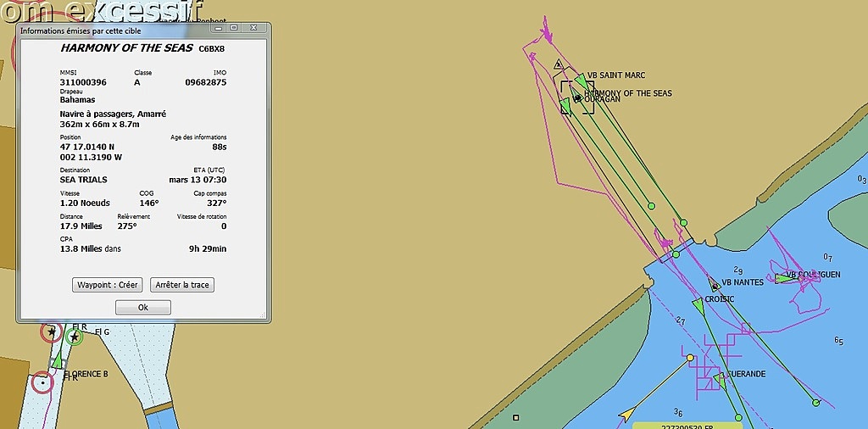868x429 pixels.
Task: Click distance value 17.9 Milles
Action: point(81,226)
